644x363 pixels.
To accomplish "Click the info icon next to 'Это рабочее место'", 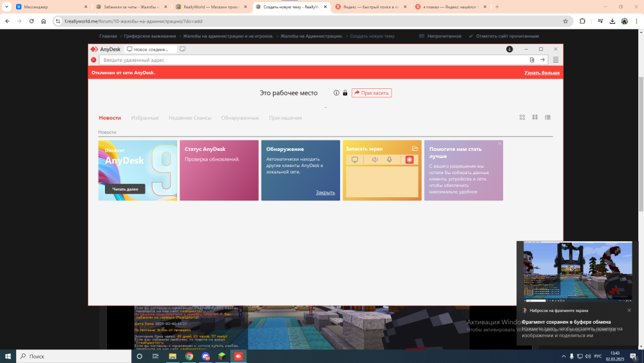I will [336, 93].
